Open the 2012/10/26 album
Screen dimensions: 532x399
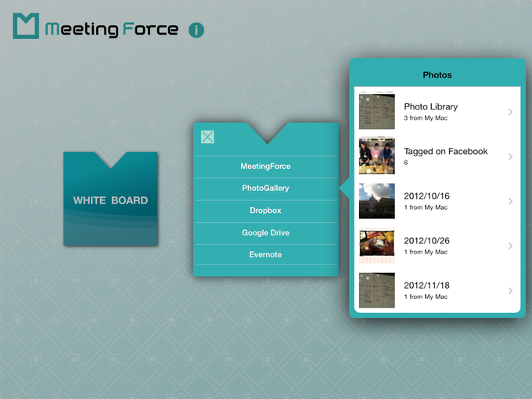tap(437, 246)
